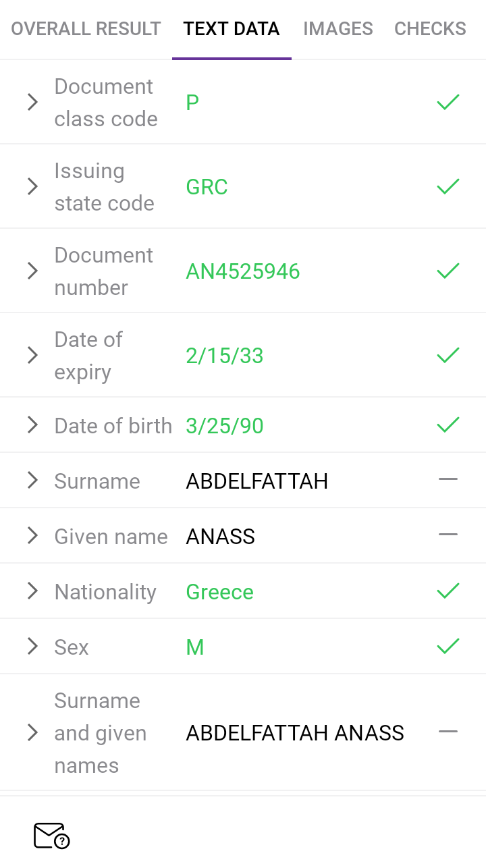Image resolution: width=486 pixels, height=868 pixels.
Task: Expand the Date of expiry row
Action: (x=32, y=356)
